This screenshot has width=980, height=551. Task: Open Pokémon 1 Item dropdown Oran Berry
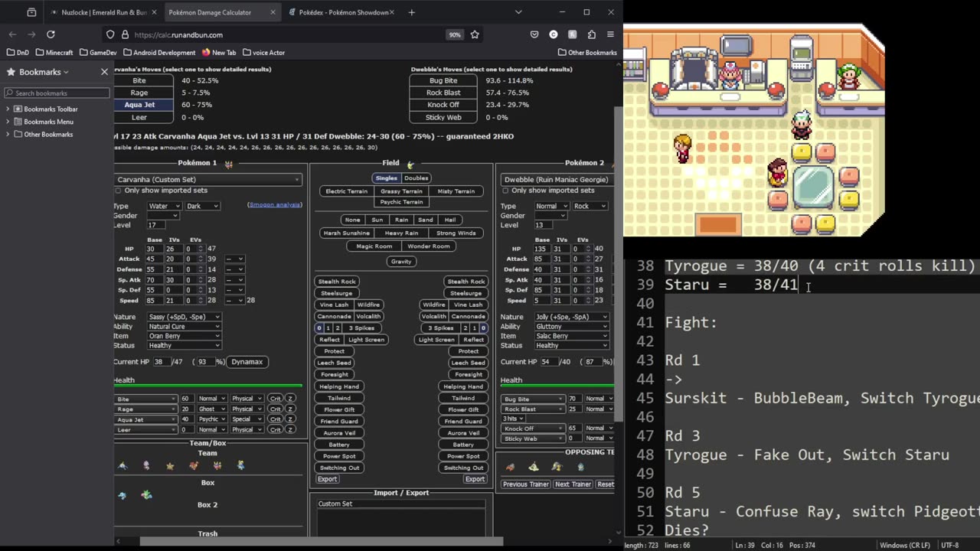coord(184,336)
